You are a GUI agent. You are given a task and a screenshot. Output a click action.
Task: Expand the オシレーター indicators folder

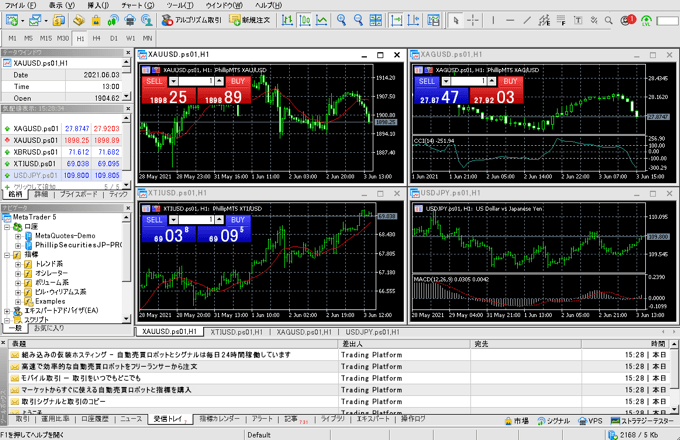pos(18,274)
